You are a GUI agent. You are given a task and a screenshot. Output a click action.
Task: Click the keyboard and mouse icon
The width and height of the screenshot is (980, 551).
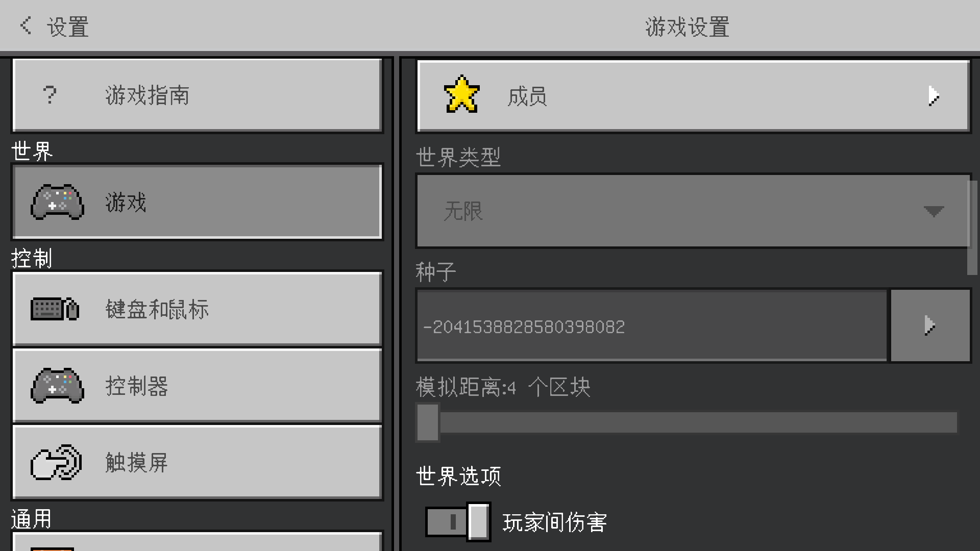coord(55,309)
